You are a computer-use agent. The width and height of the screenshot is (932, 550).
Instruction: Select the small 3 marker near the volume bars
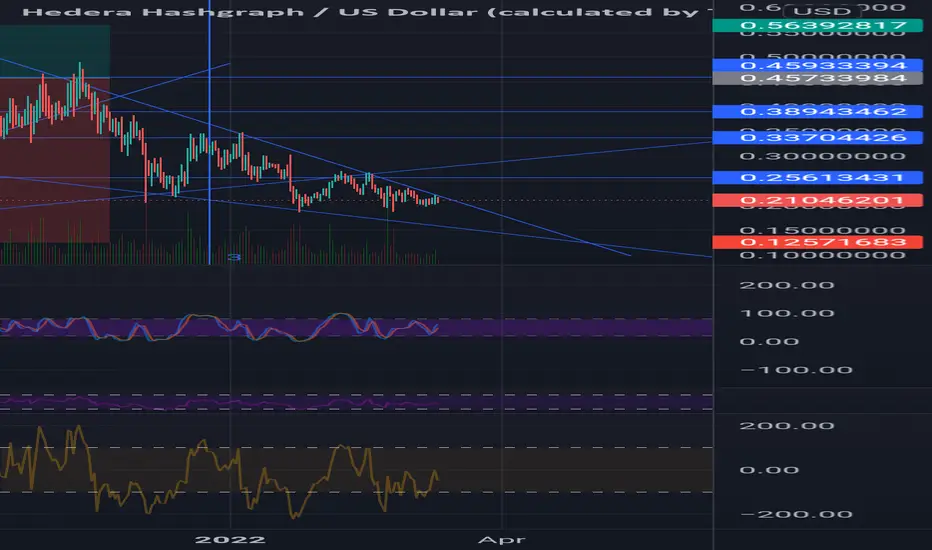click(x=234, y=257)
